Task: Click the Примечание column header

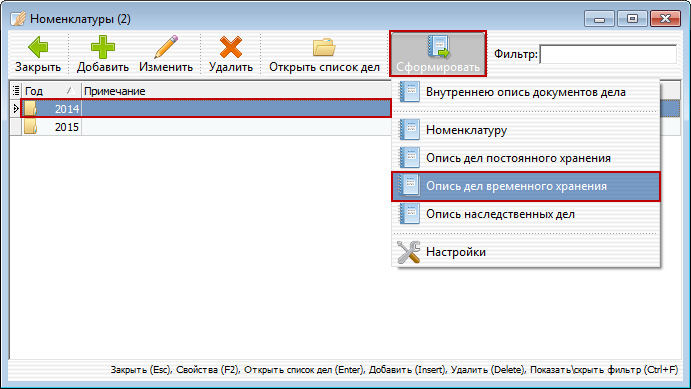Action: pyautogui.click(x=236, y=91)
